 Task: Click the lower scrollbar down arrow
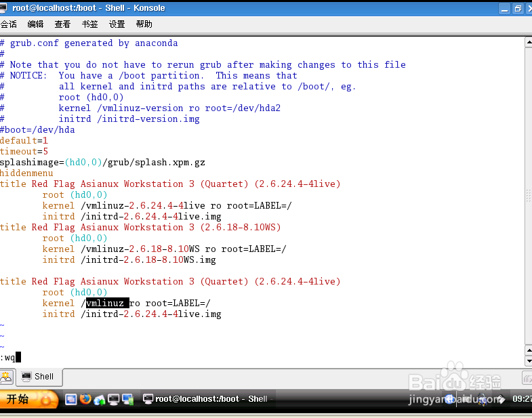click(529, 361)
